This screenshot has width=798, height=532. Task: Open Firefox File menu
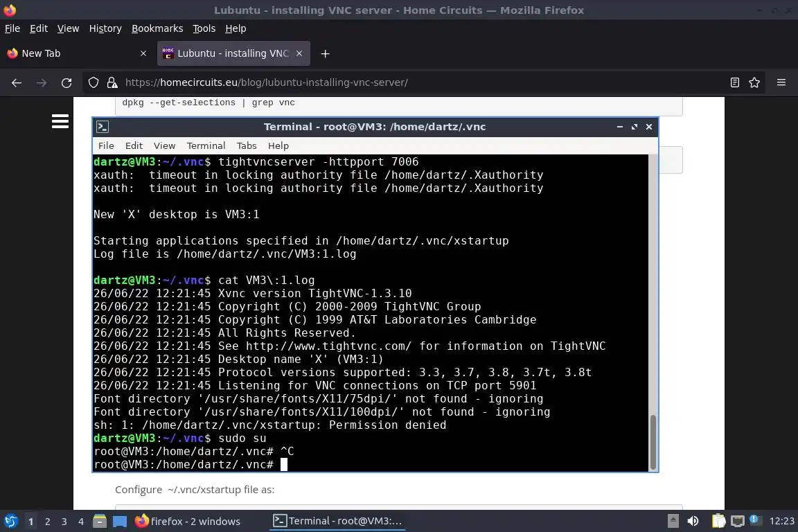(12, 28)
